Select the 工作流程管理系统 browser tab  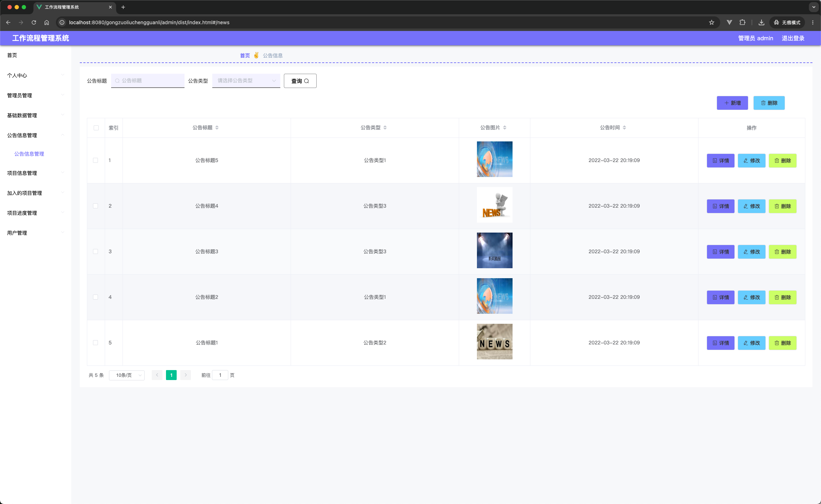pos(75,7)
